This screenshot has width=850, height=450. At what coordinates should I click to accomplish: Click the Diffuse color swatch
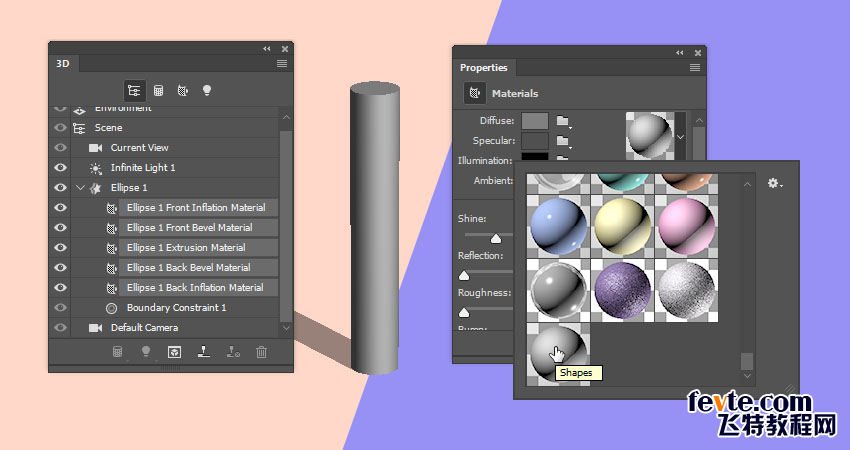pyautogui.click(x=535, y=121)
